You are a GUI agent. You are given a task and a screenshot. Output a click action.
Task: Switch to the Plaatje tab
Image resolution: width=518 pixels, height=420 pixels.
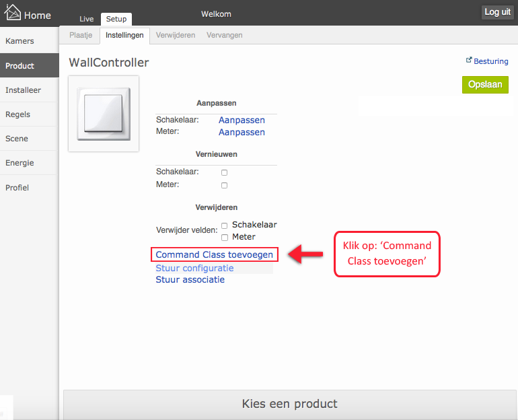tap(81, 35)
